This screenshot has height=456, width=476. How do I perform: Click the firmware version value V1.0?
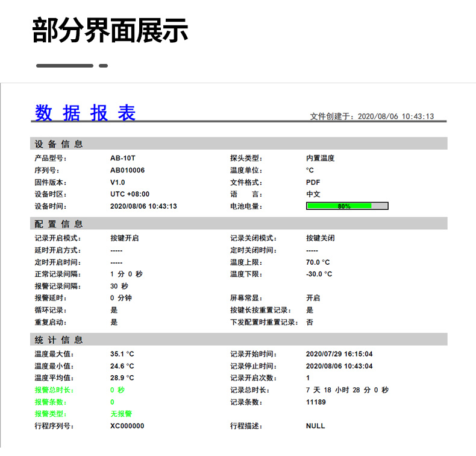pos(117,182)
